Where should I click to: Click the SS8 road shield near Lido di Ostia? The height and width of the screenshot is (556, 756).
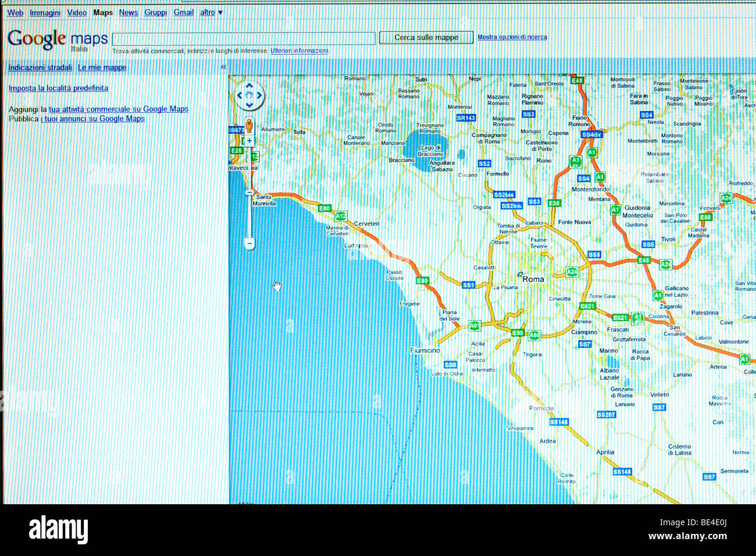pyautogui.click(x=450, y=365)
